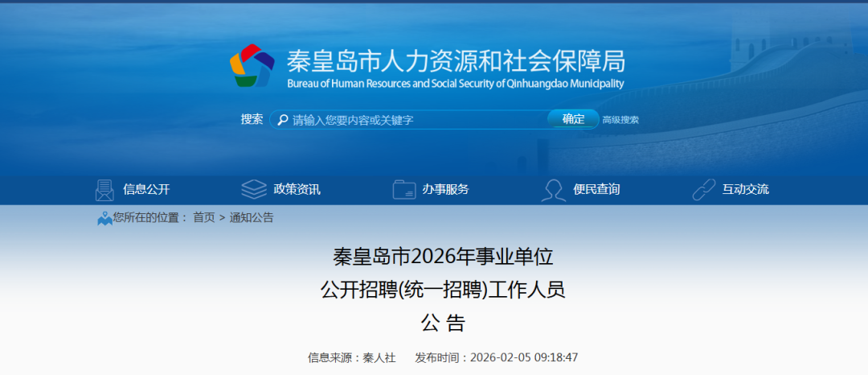
Task: Click the folder icon beside 办事服务
Action: (x=403, y=190)
